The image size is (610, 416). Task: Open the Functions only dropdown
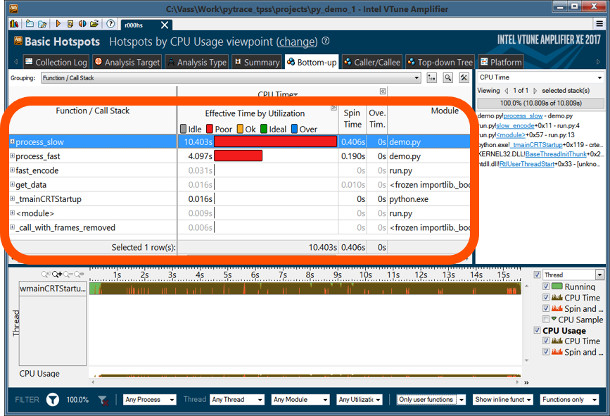coord(569,400)
